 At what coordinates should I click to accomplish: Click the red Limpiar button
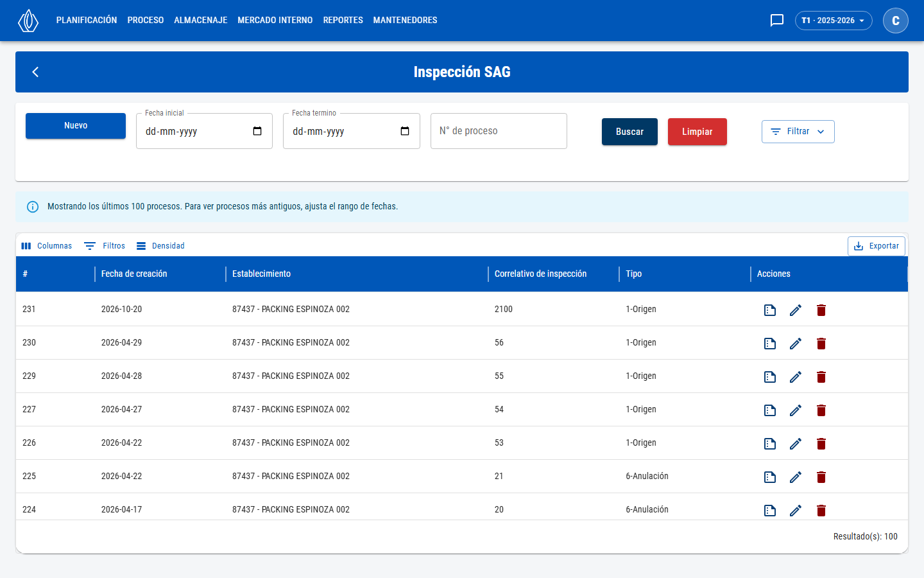pos(697,132)
